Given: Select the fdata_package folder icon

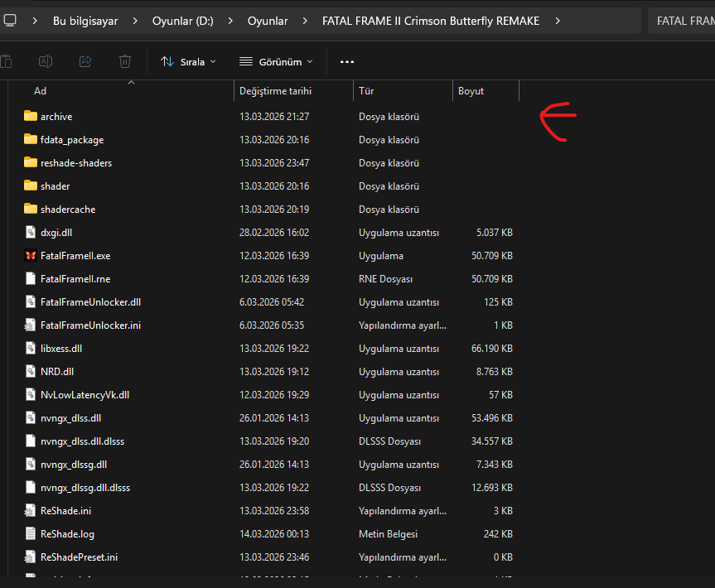Looking at the screenshot, I should 31,139.
